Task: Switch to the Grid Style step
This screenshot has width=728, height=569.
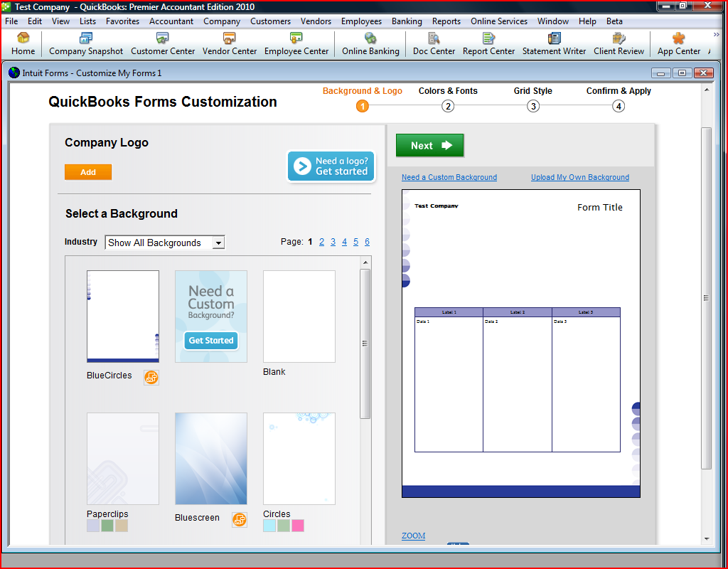Action: click(533, 98)
